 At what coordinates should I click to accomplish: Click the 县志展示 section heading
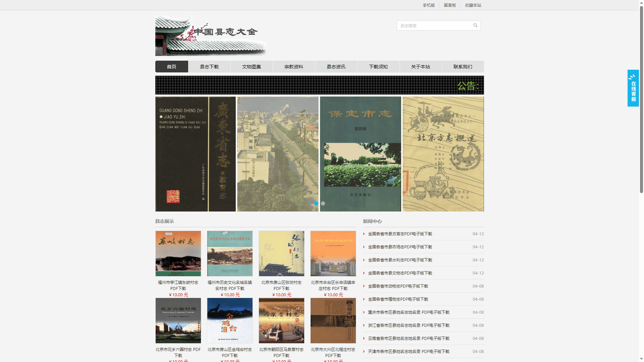(165, 221)
